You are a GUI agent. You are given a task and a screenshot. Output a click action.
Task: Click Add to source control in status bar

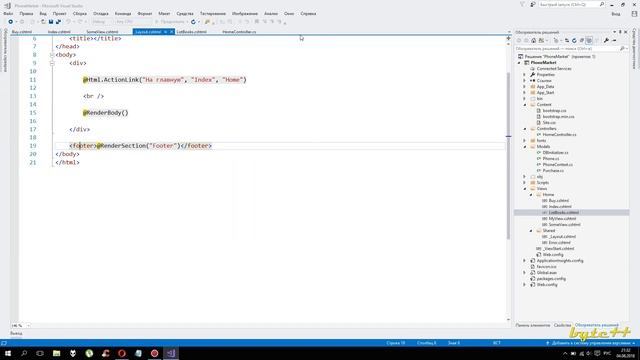coord(591,343)
